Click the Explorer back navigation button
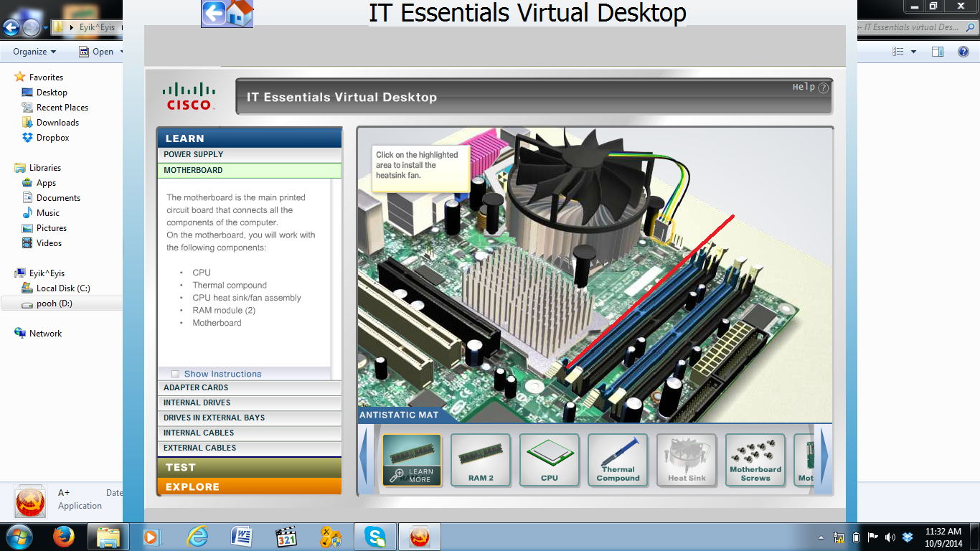This screenshot has height=551, width=980. pos(11,28)
